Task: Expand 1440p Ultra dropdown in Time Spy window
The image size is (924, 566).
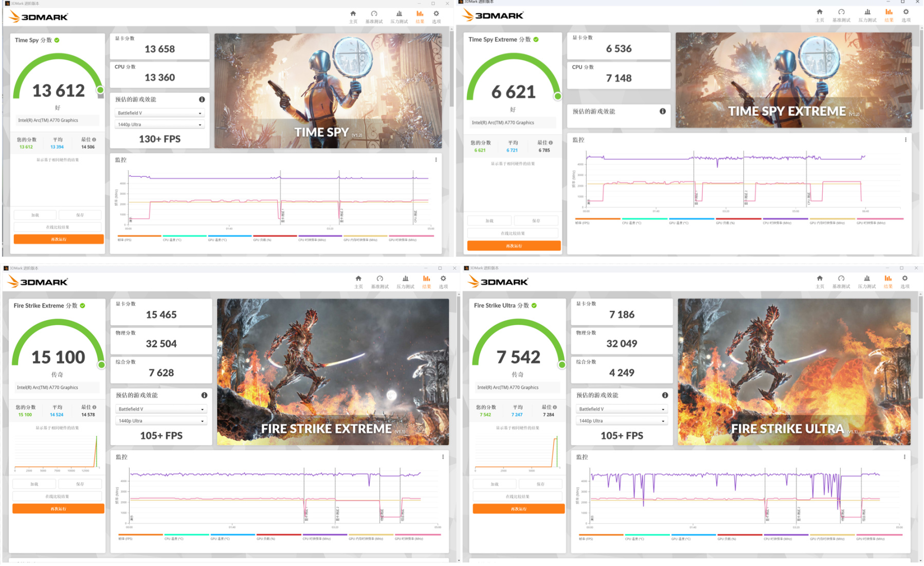Action: click(159, 125)
